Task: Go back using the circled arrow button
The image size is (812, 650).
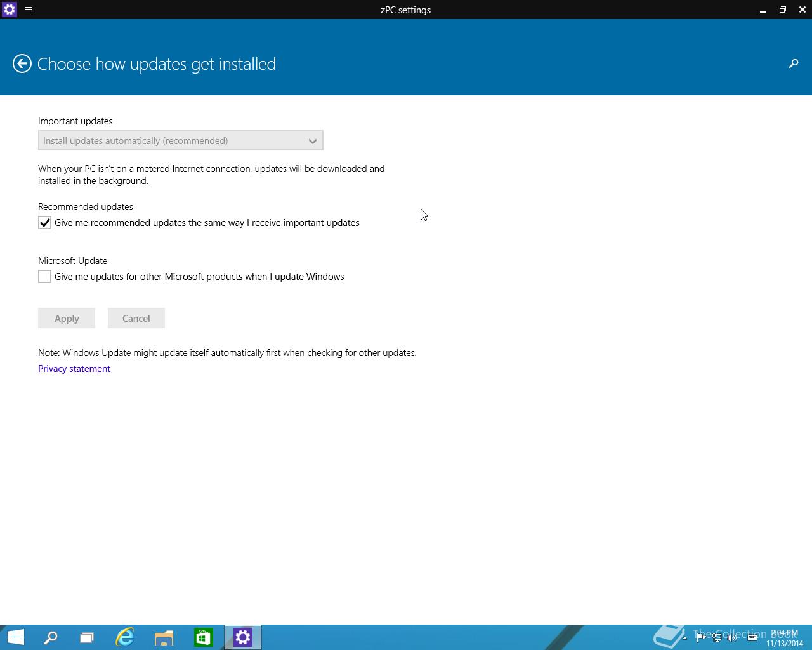Action: tap(22, 63)
